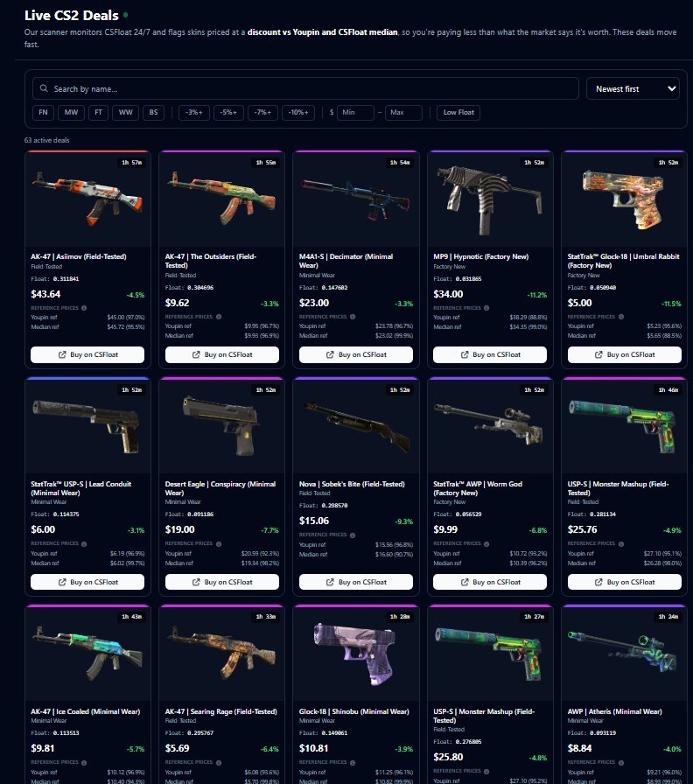Open the Nova Sobek's Bite skin image
This screenshot has height=784, width=693.
(356, 426)
